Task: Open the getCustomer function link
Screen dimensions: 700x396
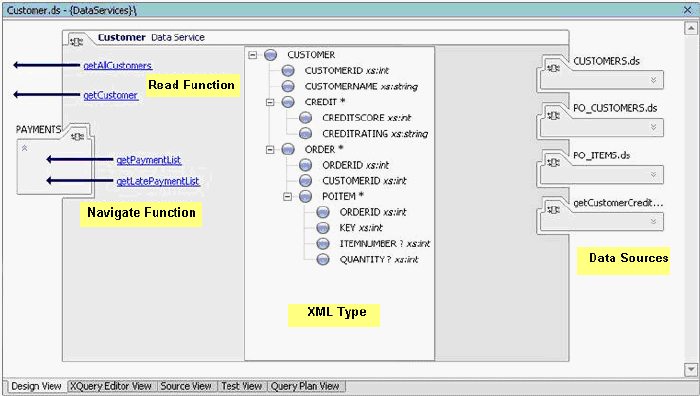Action: (x=111, y=95)
